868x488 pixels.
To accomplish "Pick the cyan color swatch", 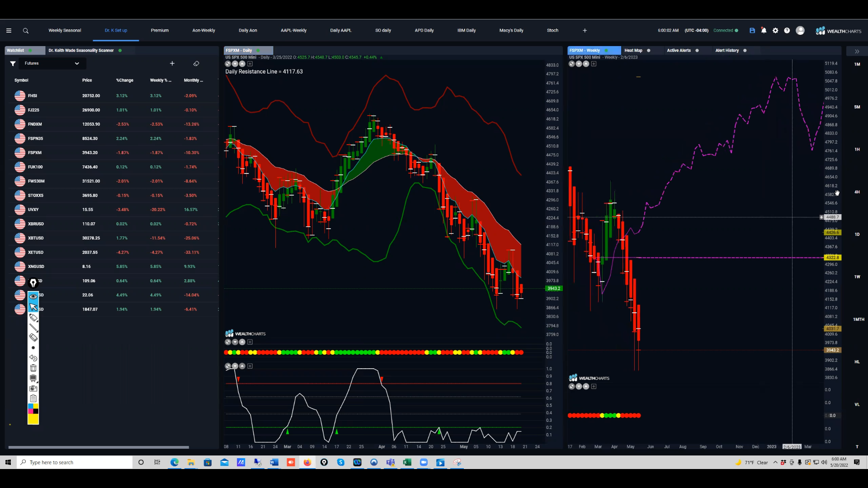I will tap(30, 406).
